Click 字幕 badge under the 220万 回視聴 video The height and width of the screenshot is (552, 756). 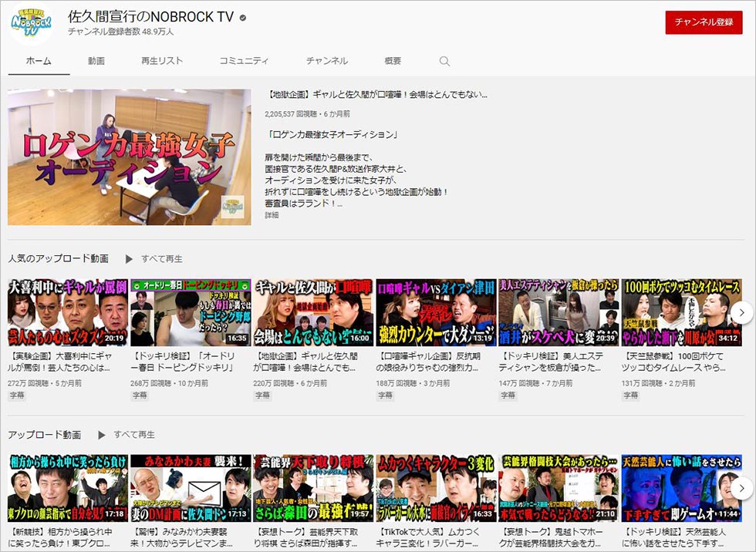263,395
